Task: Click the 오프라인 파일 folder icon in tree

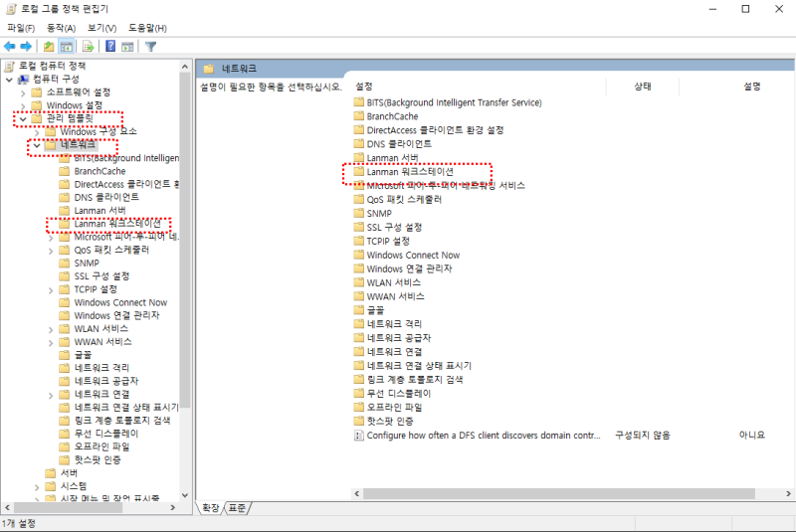Action: (x=65, y=446)
